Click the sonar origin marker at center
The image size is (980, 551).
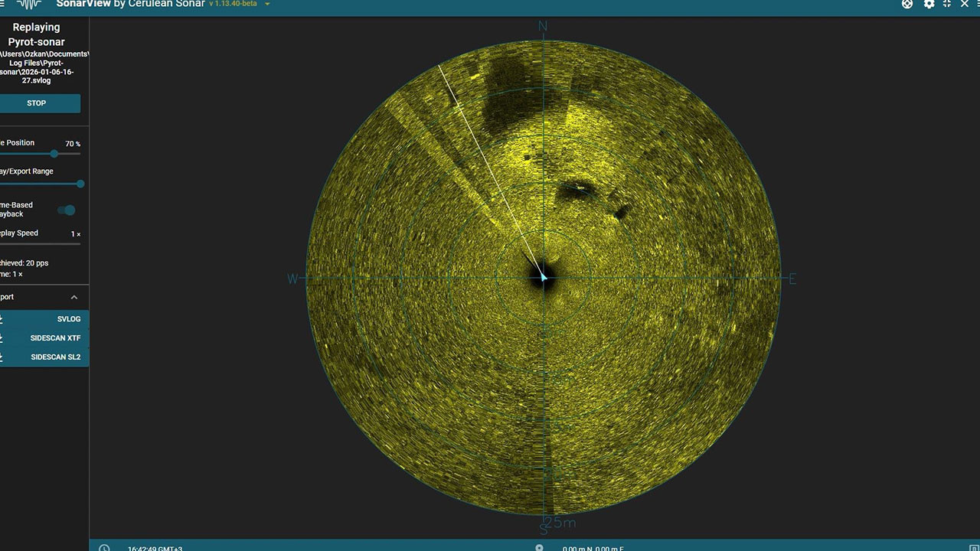(544, 277)
